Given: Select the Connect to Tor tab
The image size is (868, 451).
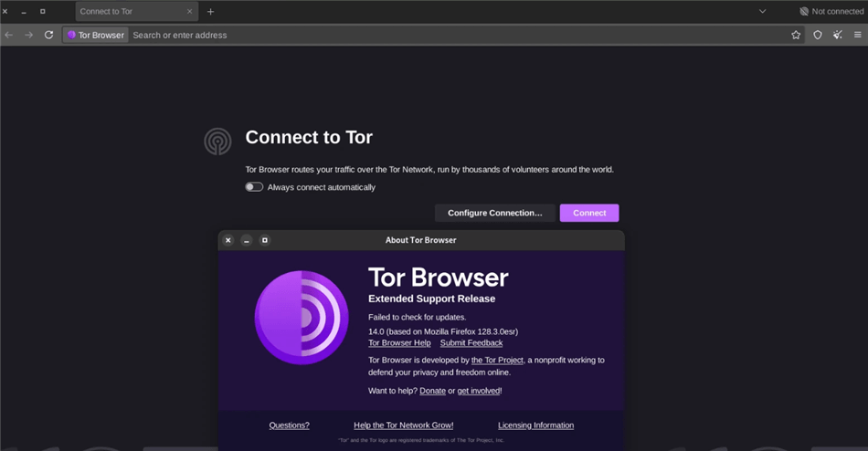Looking at the screenshot, I should pos(128,12).
